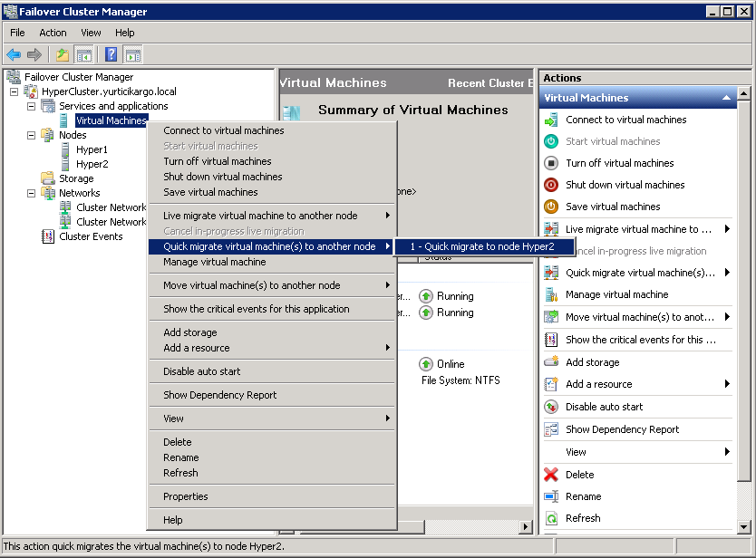Click the Help question mark toolbar icon

coord(111,55)
